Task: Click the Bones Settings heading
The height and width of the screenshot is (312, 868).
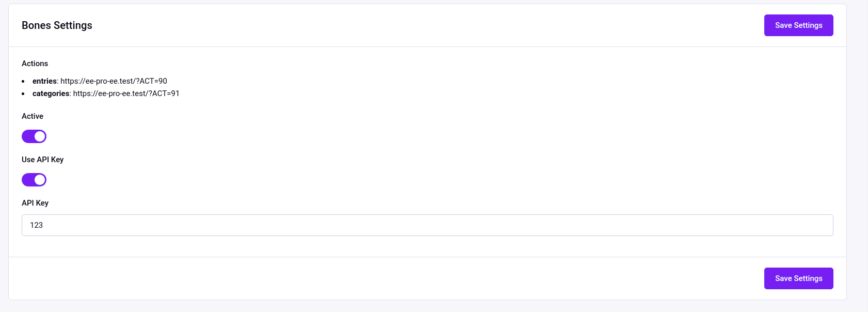Action: (x=57, y=25)
